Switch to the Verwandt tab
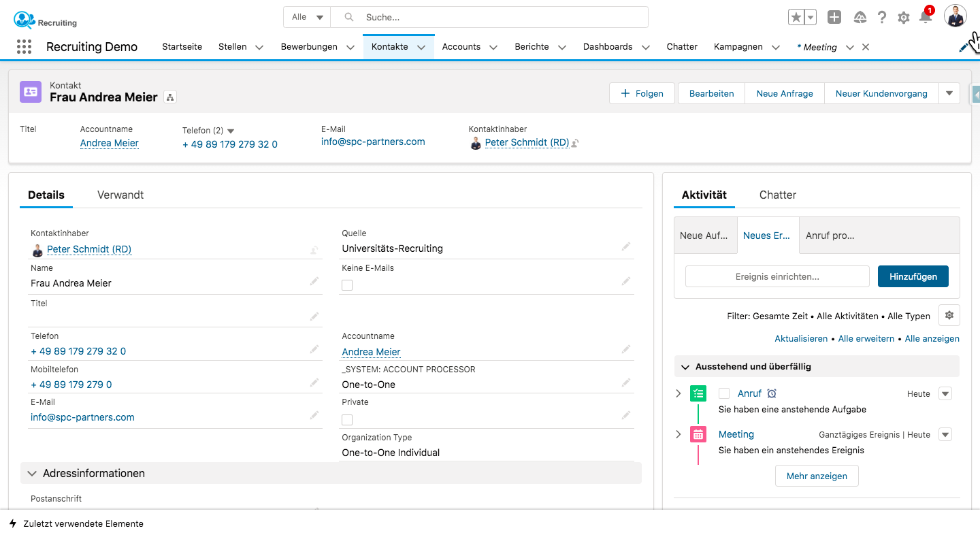Image resolution: width=980 pixels, height=537 pixels. 120,195
